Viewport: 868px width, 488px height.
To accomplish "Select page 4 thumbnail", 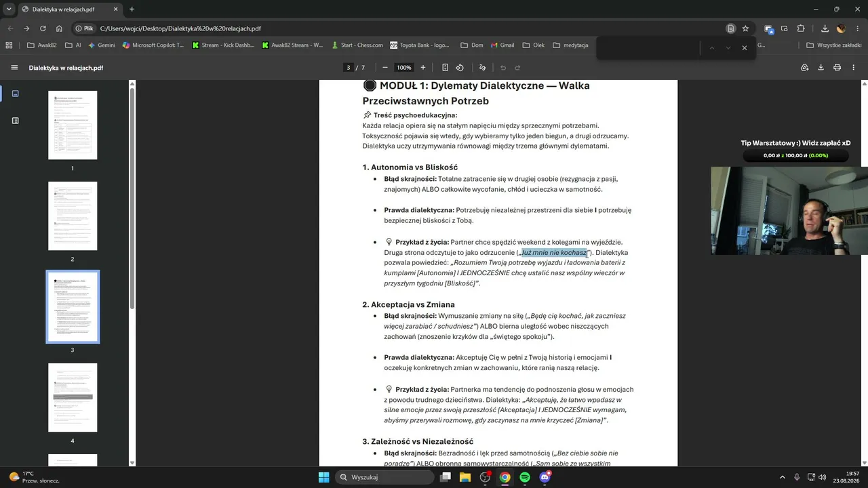I will coord(73,398).
